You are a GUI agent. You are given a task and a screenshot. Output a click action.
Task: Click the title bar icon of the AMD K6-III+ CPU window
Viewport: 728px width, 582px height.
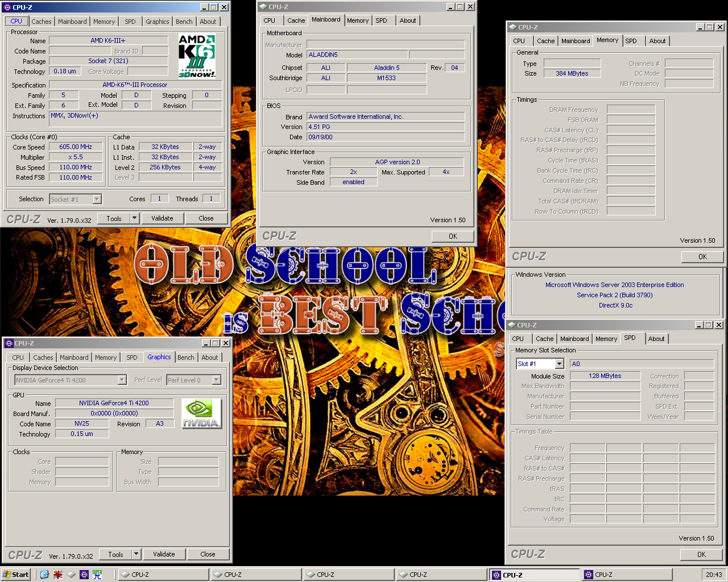pos(7,7)
